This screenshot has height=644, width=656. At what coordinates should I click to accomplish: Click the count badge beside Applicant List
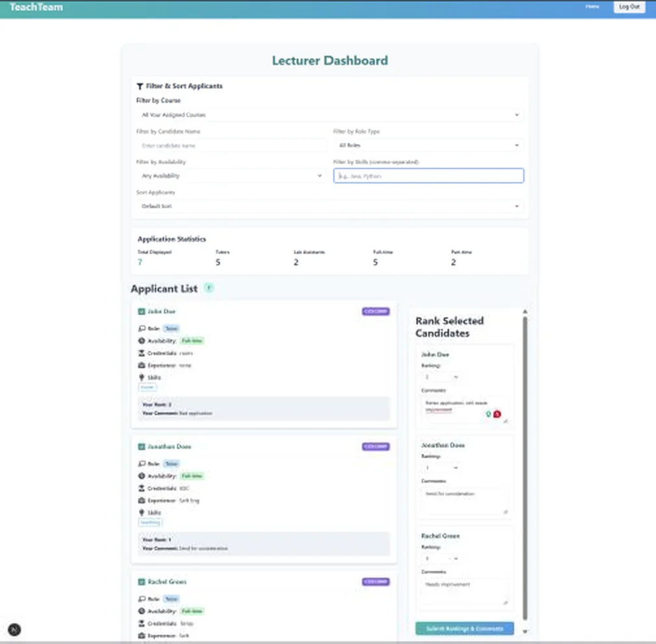pyautogui.click(x=209, y=288)
